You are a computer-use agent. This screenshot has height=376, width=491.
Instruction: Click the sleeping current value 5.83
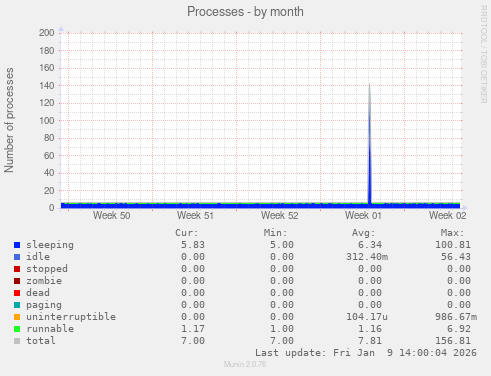pyautogui.click(x=193, y=245)
